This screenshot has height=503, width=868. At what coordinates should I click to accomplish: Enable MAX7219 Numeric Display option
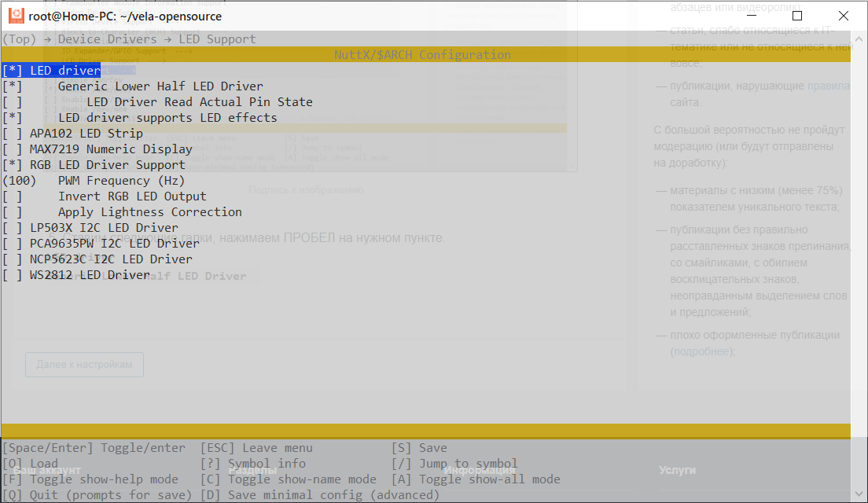(x=12, y=149)
